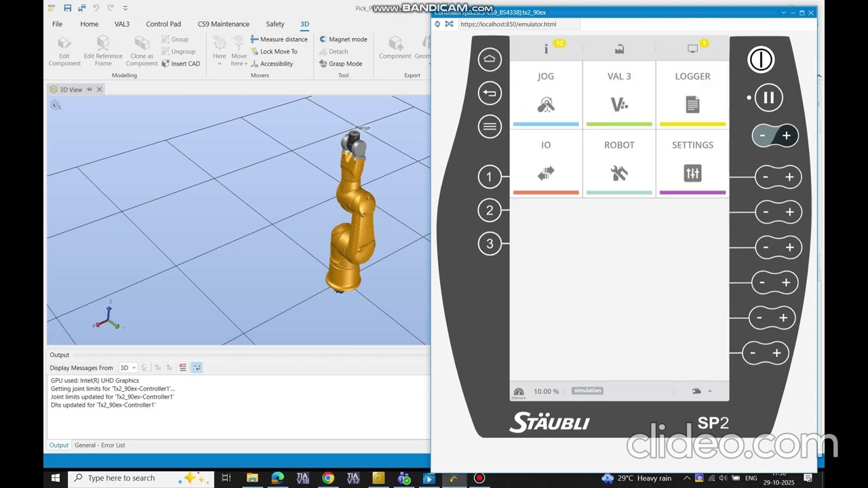Open the VAL 3 tile on the pendant

pos(619,95)
